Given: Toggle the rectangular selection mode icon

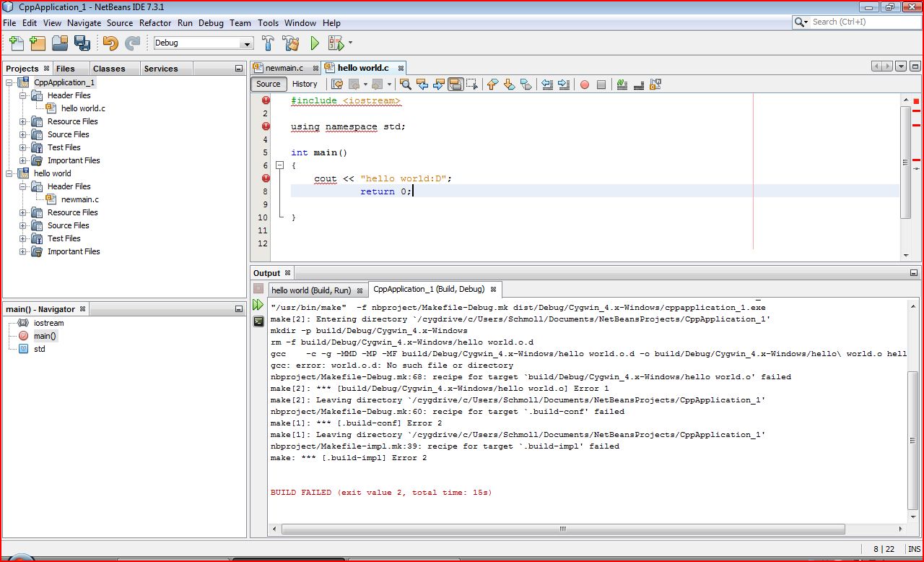Looking at the screenshot, I should pos(472,85).
